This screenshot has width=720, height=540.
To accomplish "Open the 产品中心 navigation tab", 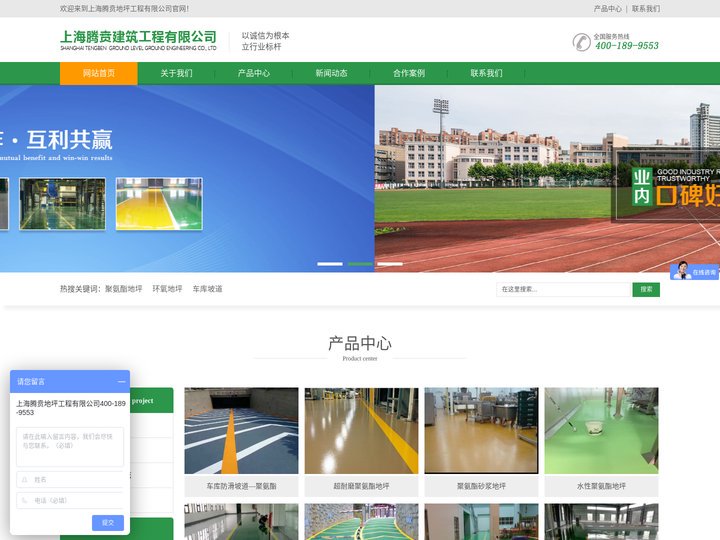I will (x=254, y=73).
